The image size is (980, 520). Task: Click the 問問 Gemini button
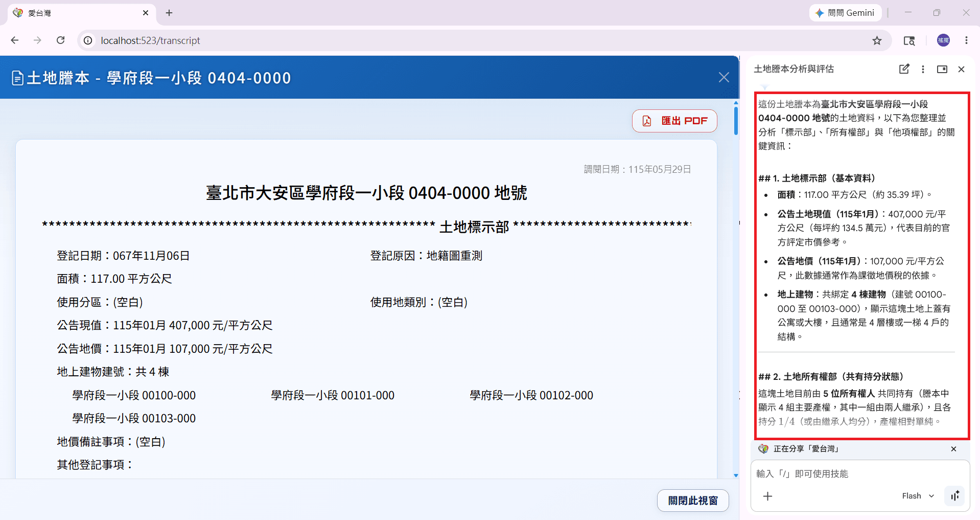pyautogui.click(x=845, y=13)
